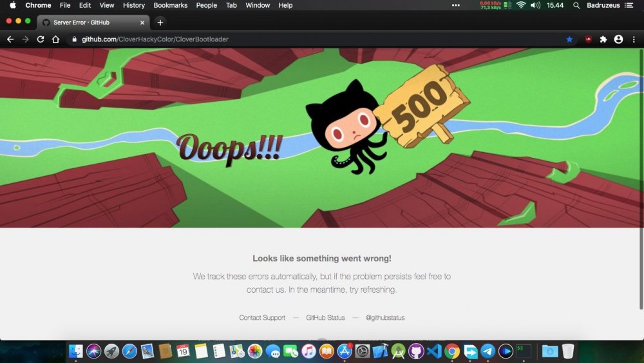Open the Chrome profile avatar

click(x=618, y=39)
